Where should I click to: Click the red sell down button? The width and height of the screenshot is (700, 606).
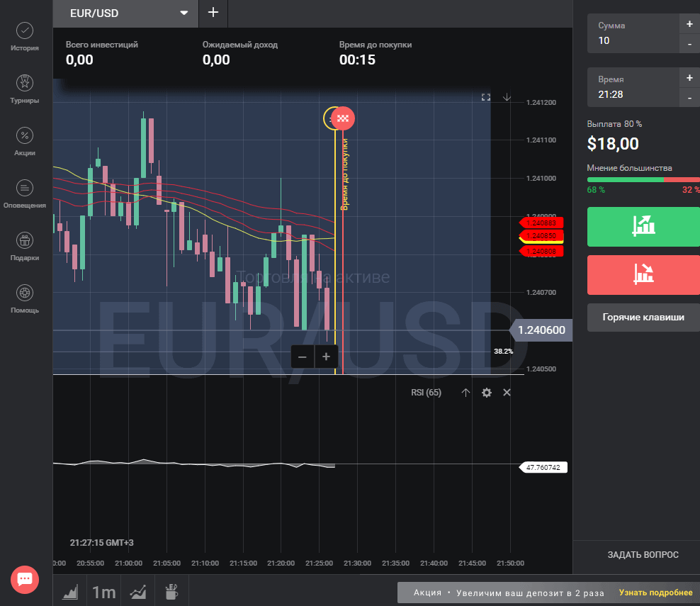point(643,274)
